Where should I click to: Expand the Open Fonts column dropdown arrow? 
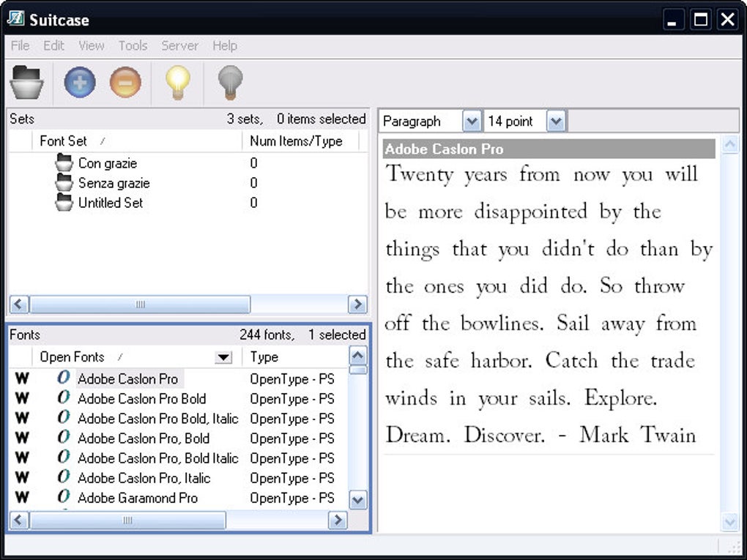point(223,357)
